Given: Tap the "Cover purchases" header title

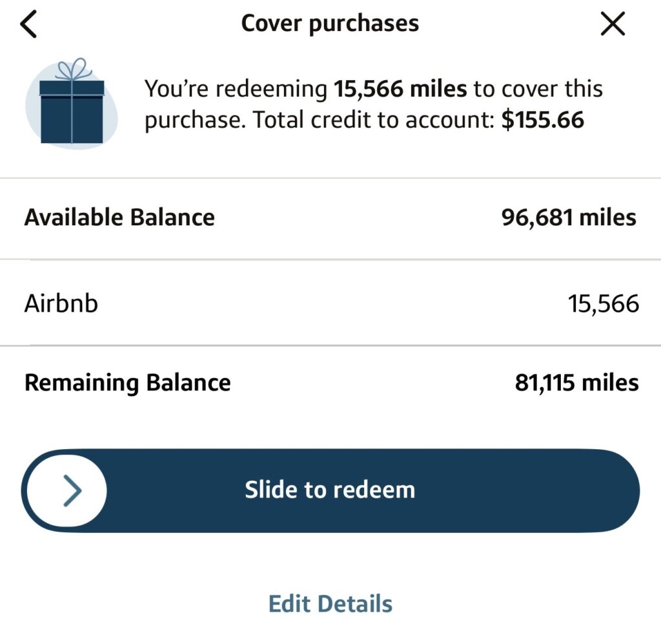Looking at the screenshot, I should tap(330, 24).
